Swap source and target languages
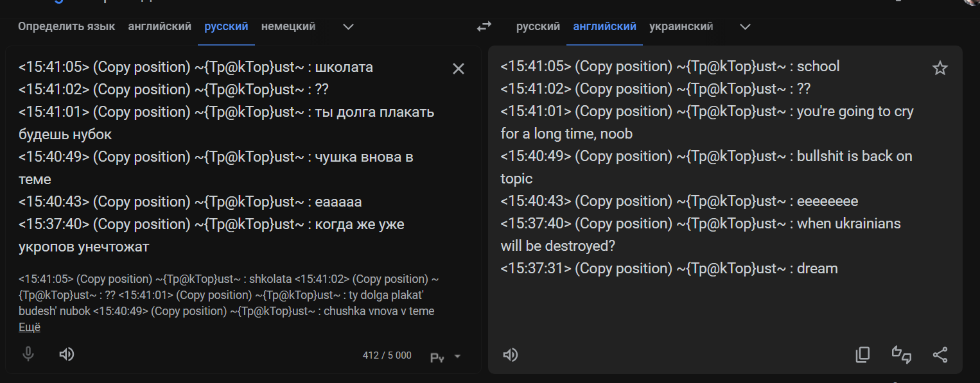980x383 pixels. pyautogui.click(x=484, y=26)
